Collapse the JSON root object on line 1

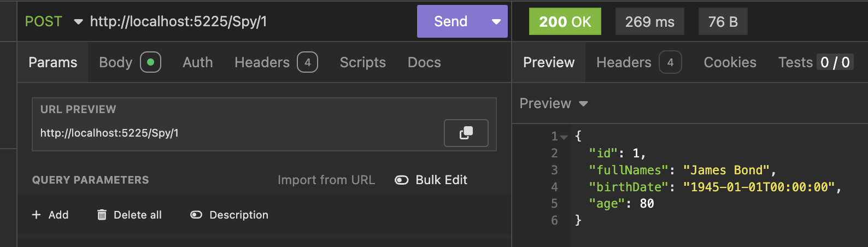point(564,137)
